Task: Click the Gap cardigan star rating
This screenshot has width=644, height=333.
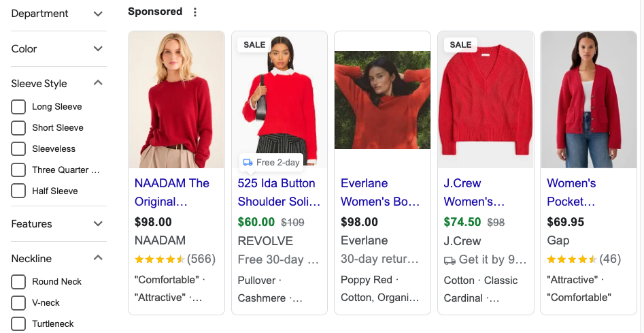Action: 572,259
